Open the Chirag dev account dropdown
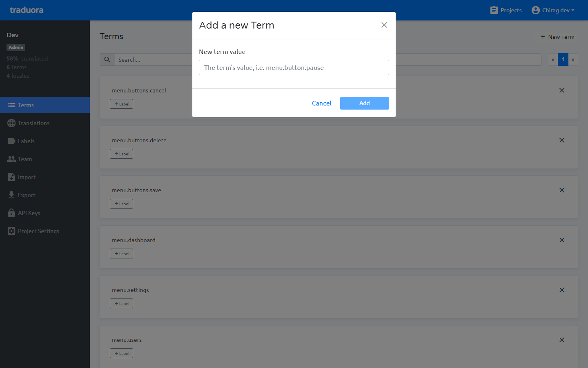 pos(553,10)
